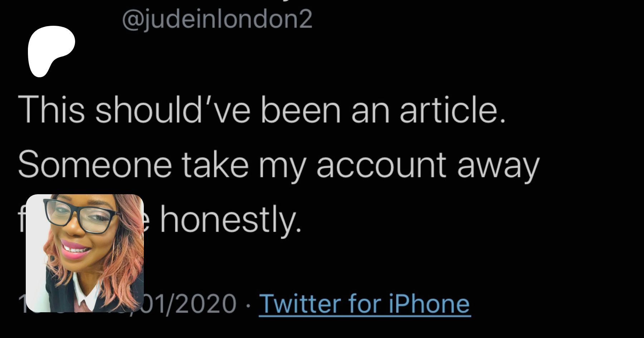The height and width of the screenshot is (338, 644).
Task: Click the word "This" in the tweet
Action: click(x=51, y=110)
